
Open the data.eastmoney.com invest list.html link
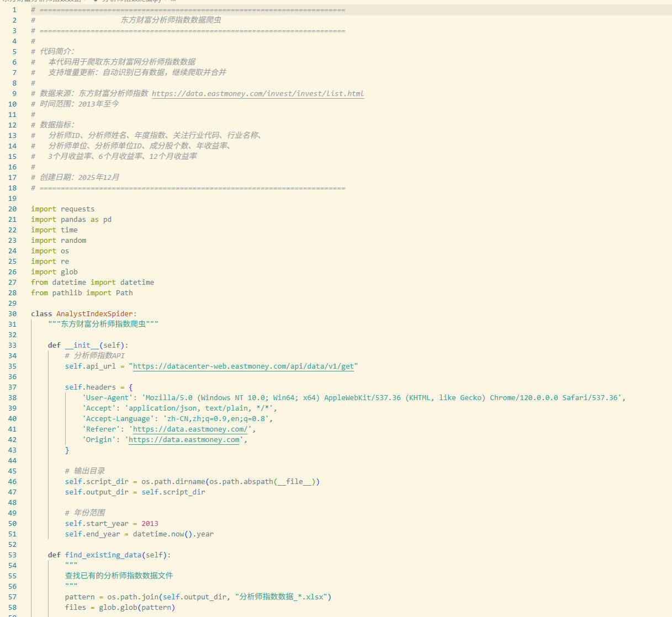point(258,93)
